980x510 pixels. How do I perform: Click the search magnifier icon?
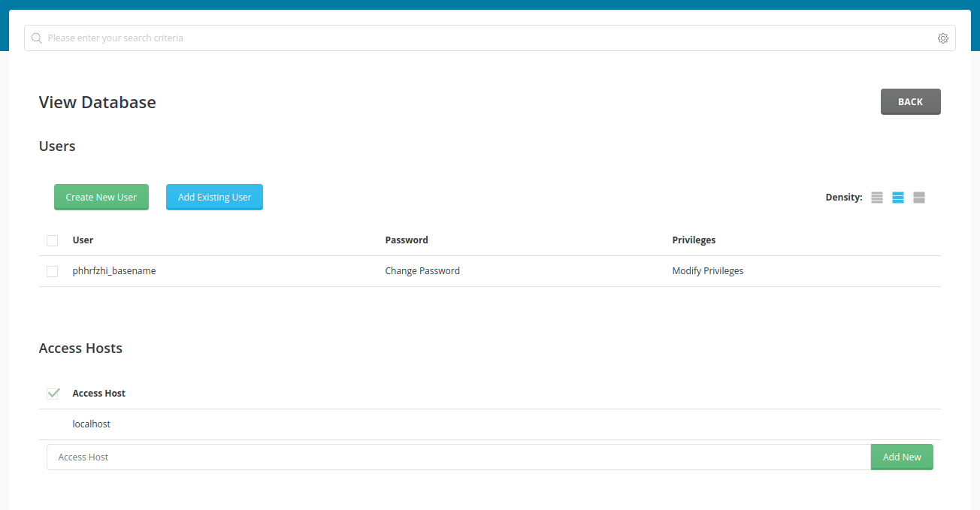pos(36,38)
